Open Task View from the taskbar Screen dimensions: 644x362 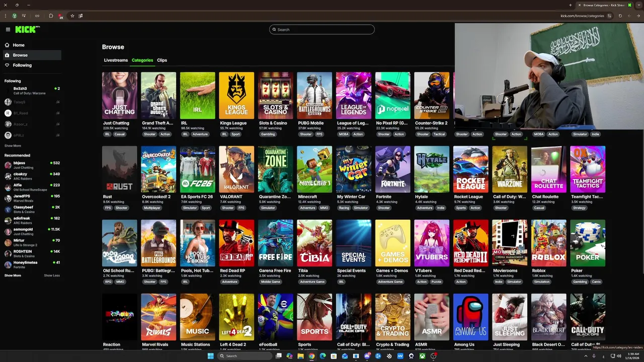pos(279,356)
